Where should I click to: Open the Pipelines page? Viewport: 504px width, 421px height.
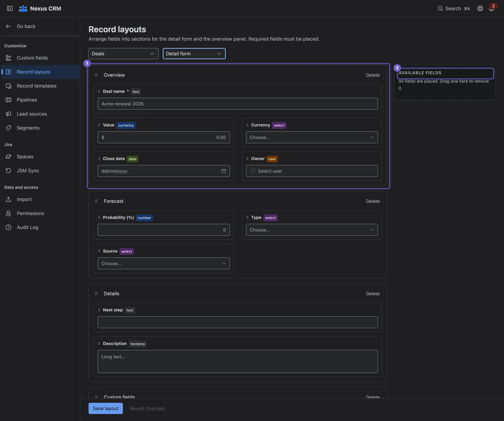[41, 100]
